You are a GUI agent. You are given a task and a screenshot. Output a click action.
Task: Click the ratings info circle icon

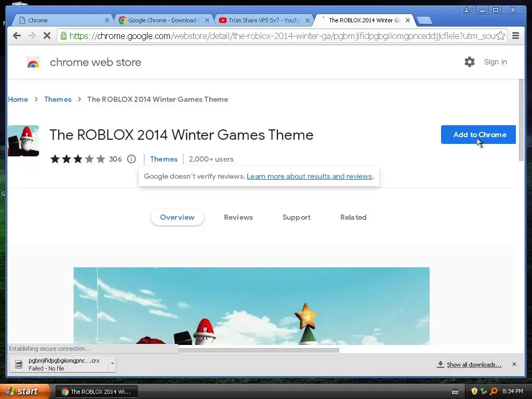click(x=131, y=159)
